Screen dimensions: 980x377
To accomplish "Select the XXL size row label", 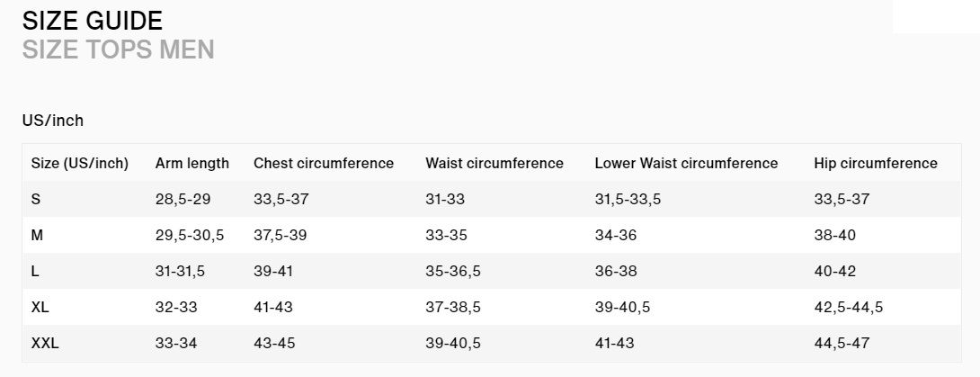I will (45, 343).
